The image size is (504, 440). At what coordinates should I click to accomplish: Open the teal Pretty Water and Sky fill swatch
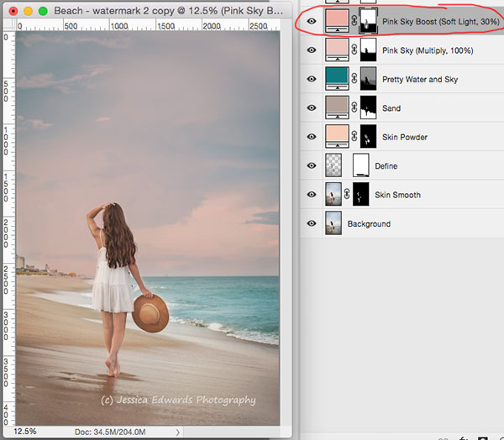click(337, 79)
